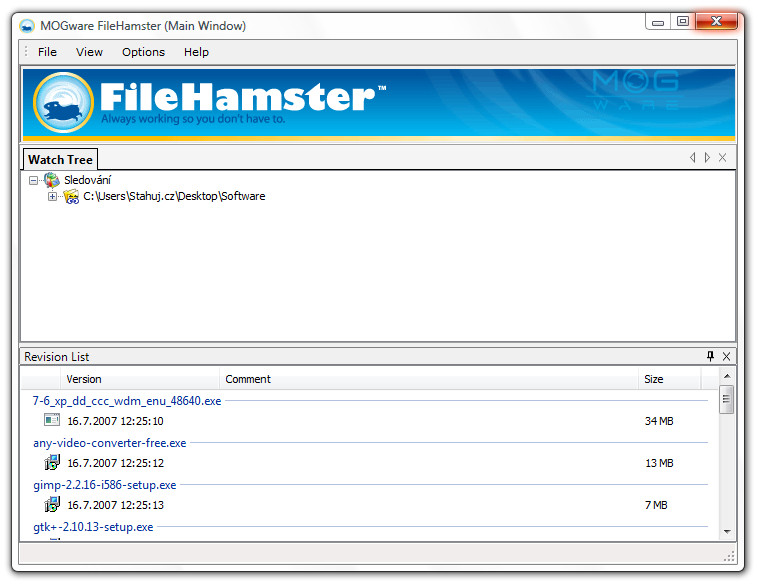This screenshot has height=585, width=758.
Task: Click the installer icon beside 12:25:12
Action: tap(52, 462)
